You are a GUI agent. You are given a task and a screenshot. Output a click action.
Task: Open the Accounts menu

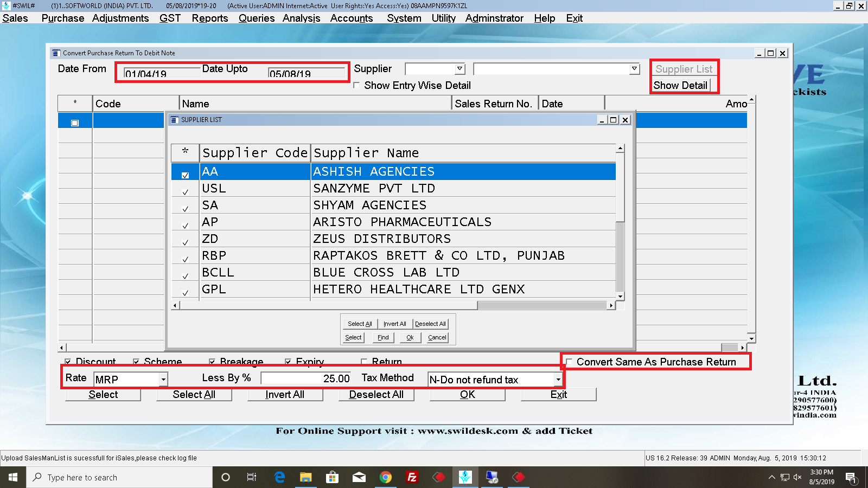pos(352,18)
